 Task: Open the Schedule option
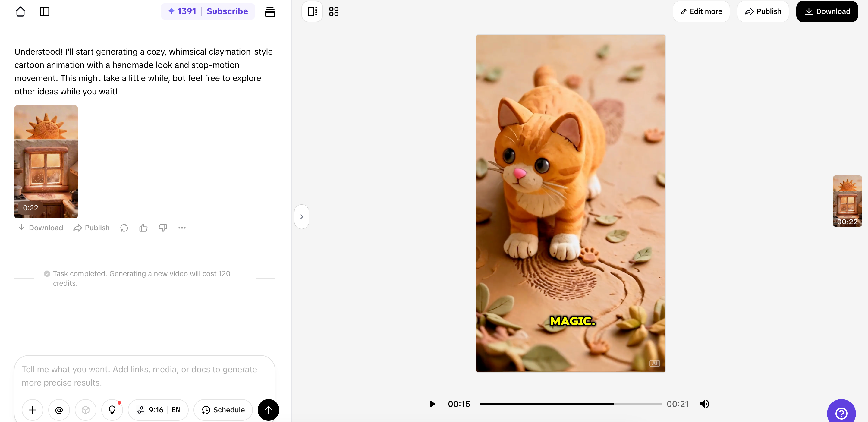tap(223, 410)
